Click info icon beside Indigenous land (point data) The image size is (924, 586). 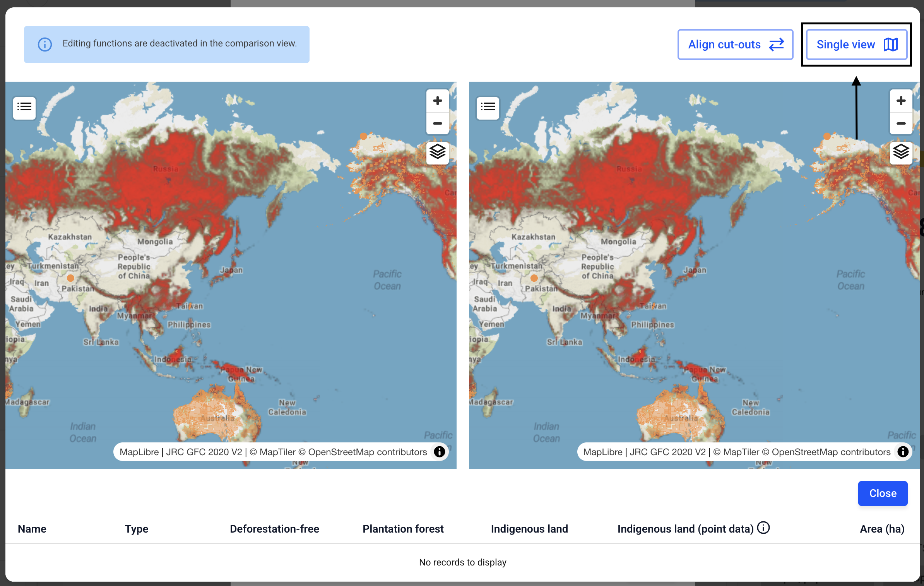point(763,528)
